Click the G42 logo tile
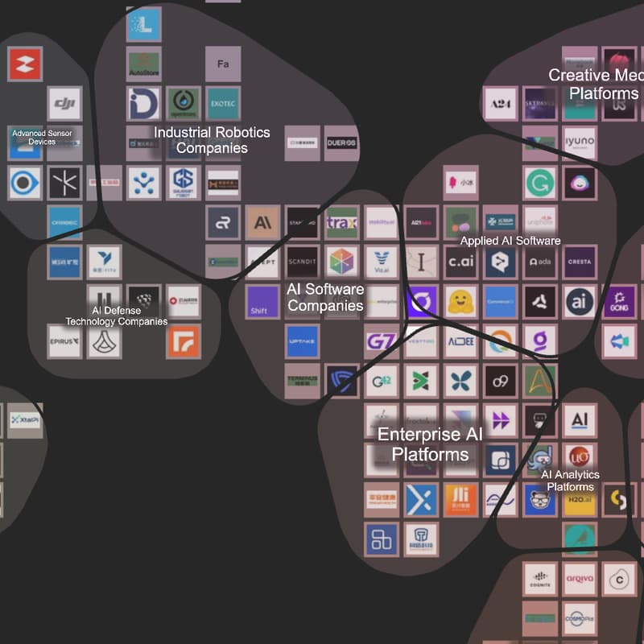The image size is (644, 644). tap(382, 381)
